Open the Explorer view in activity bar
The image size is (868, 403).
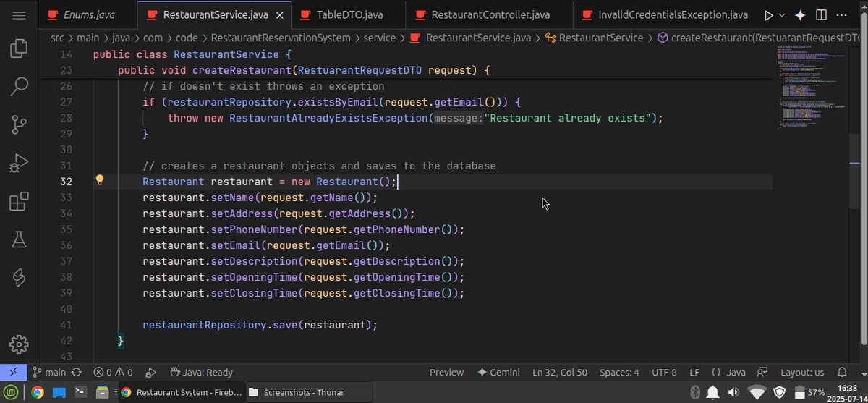[x=20, y=49]
